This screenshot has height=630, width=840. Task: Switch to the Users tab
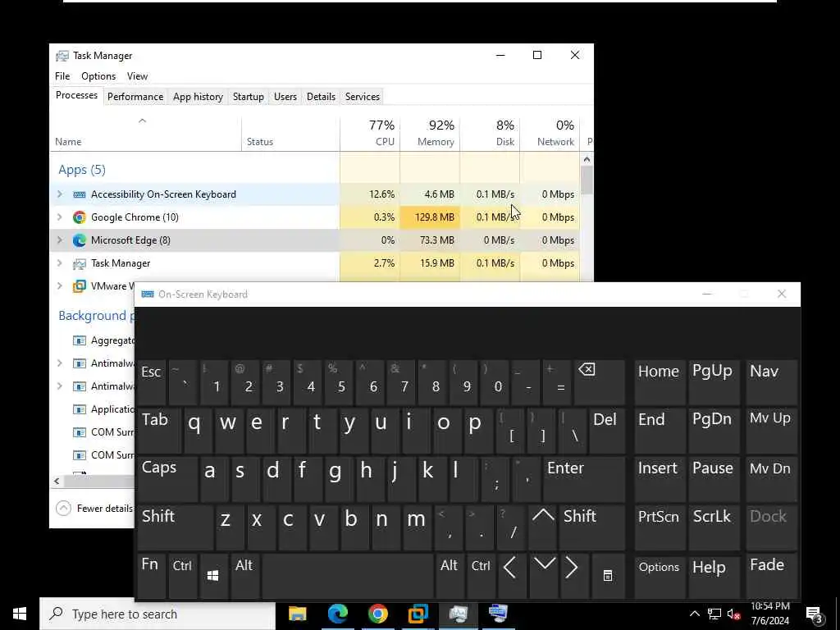click(x=285, y=97)
